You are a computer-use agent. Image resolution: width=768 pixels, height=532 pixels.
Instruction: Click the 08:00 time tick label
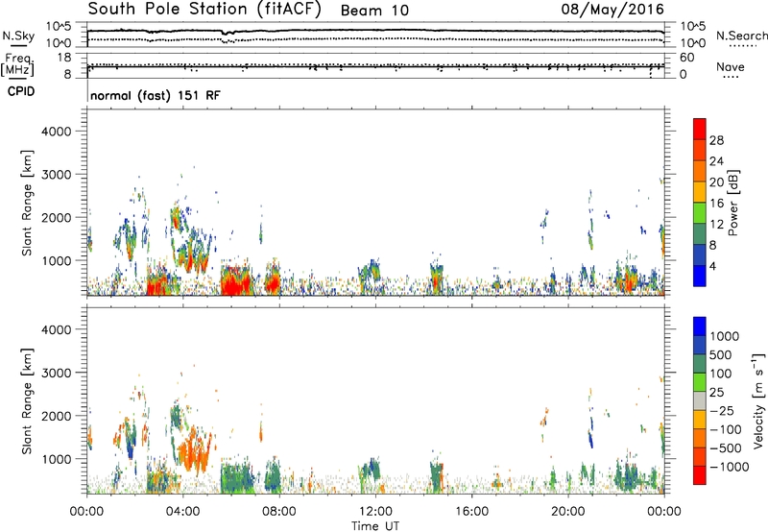(279, 512)
